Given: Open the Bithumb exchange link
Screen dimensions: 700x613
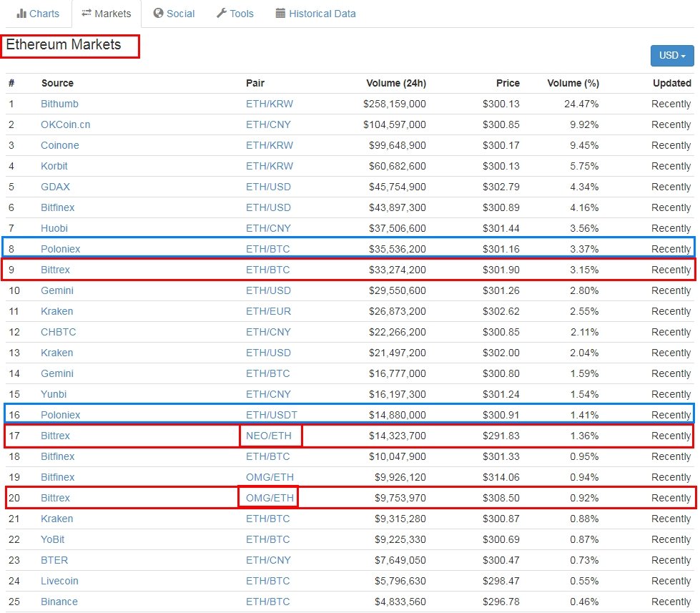Looking at the screenshot, I should pos(59,104).
